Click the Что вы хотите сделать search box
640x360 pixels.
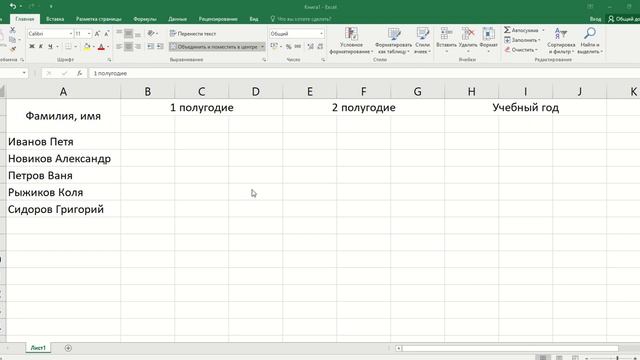click(300, 19)
